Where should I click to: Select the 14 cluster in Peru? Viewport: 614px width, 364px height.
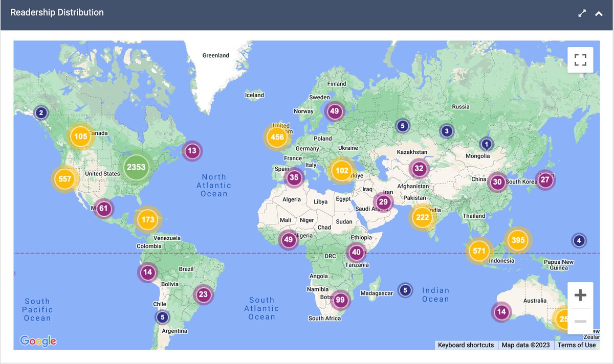pos(148,272)
